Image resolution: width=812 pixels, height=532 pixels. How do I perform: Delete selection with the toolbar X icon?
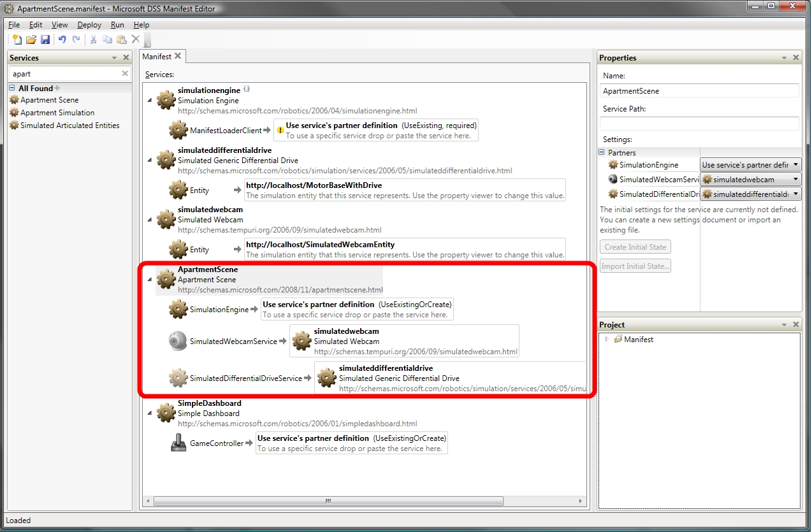click(136, 40)
